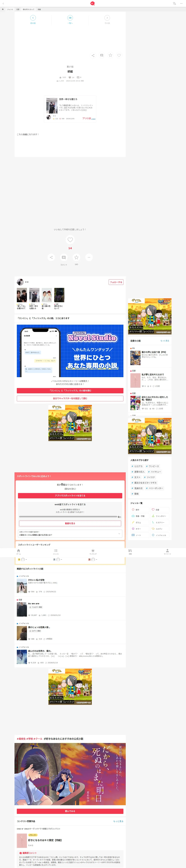Open ジャンル in the bottom navigation
The width and height of the screenshot is (186, 868).
(x=56, y=552)
